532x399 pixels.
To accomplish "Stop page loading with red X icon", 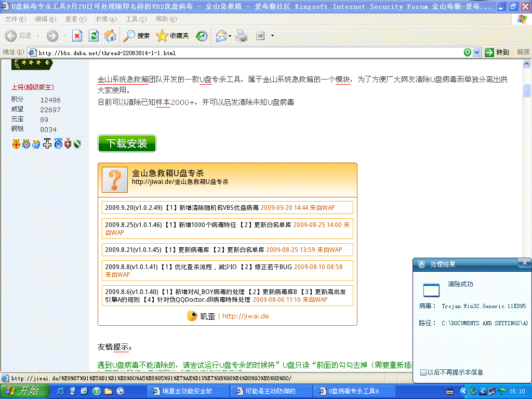I will 77,36.
